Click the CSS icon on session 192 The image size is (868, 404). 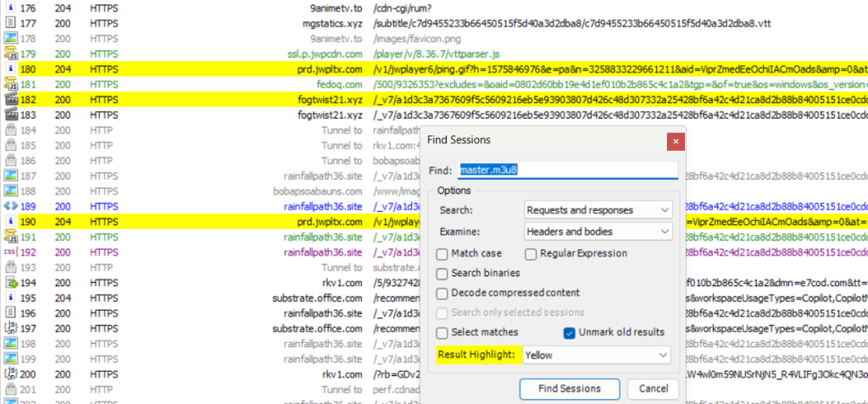tap(11, 252)
